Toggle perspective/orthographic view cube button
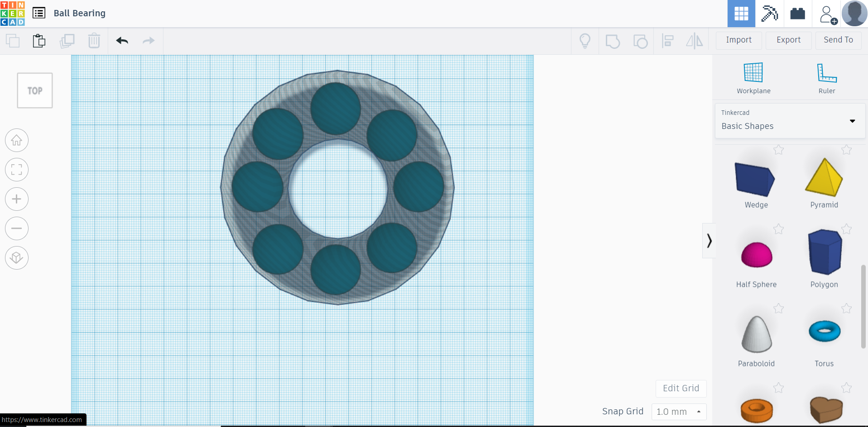 17,258
